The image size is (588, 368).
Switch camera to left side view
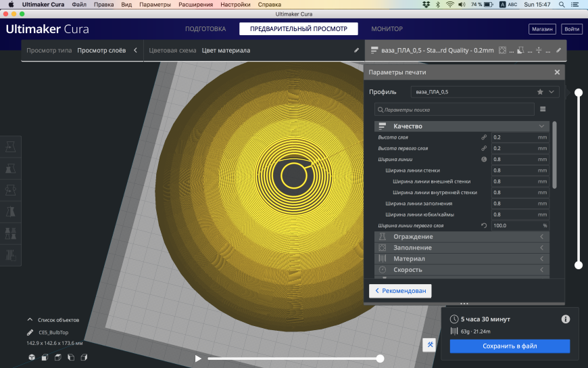click(71, 357)
